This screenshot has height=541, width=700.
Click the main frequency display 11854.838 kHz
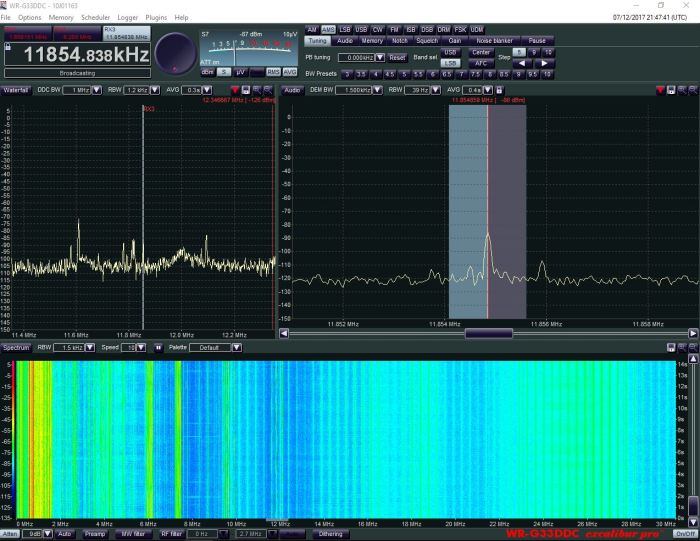point(78,55)
